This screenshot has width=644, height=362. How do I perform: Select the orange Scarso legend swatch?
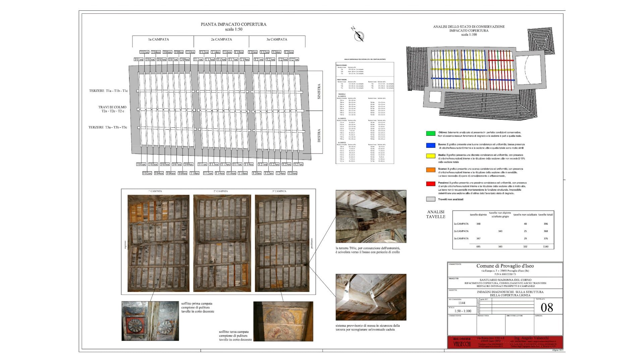click(x=431, y=170)
